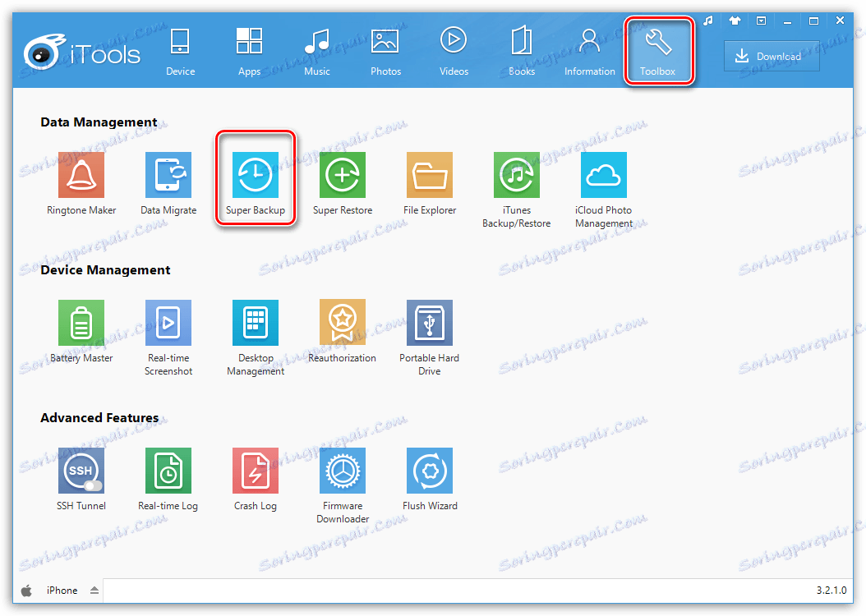The width and height of the screenshot is (866, 616).
Task: Eject the iPhone device
Action: [x=94, y=591]
